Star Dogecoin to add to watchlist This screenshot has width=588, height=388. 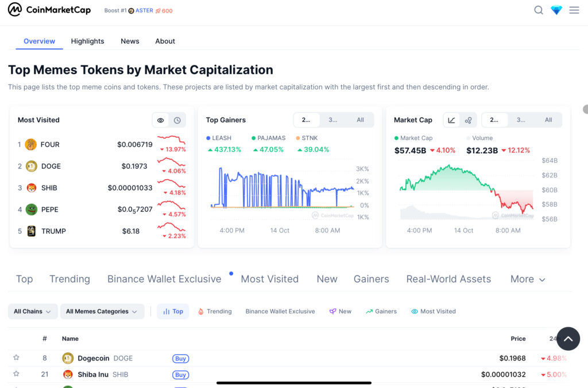(16, 358)
